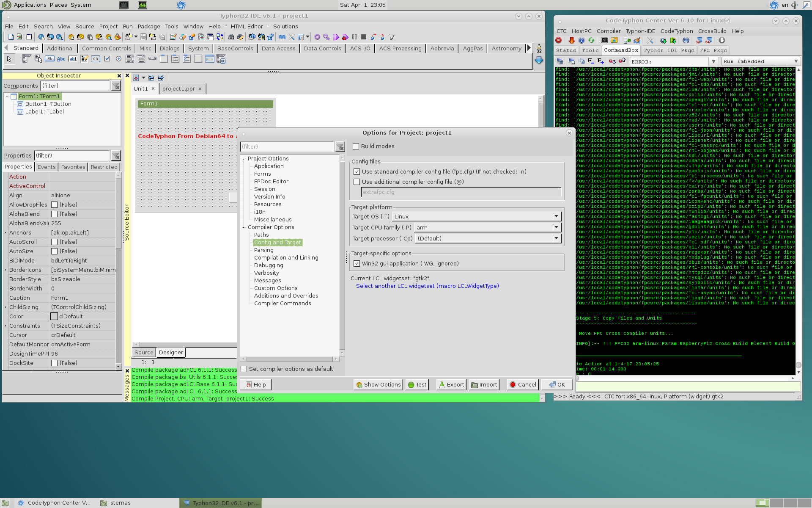Click the Color clDefault swatch
Viewport: 812px width, 508px height.
pyautogui.click(x=54, y=316)
